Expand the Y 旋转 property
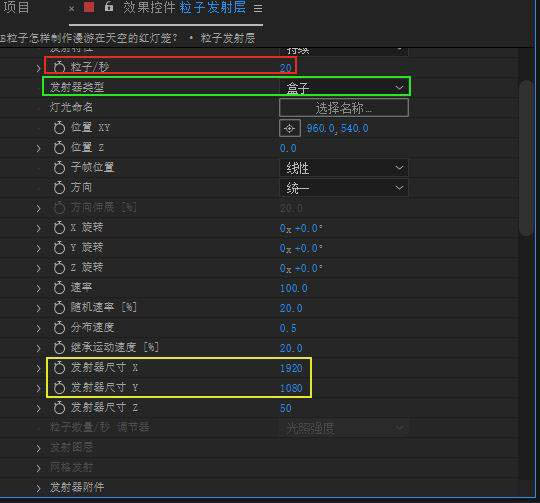Screen dimensions: 540x503 click(x=38, y=248)
